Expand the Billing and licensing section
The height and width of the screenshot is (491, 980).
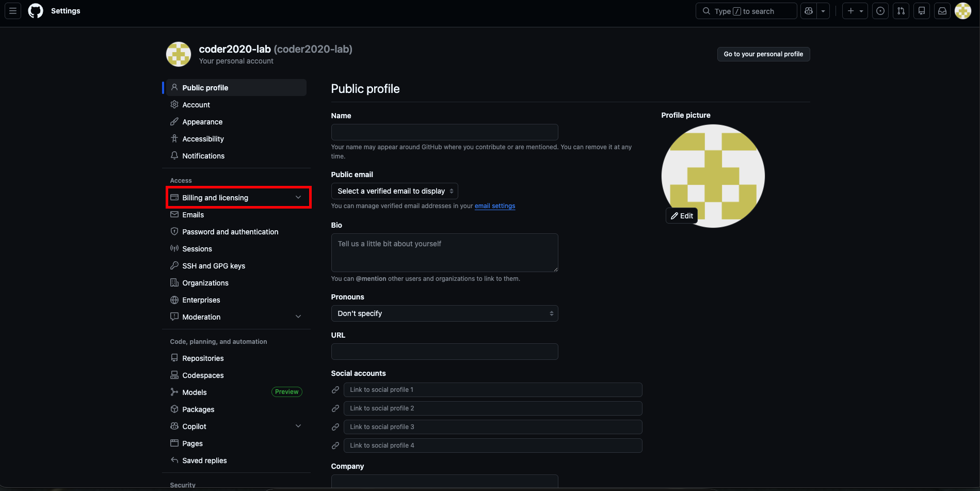298,198
